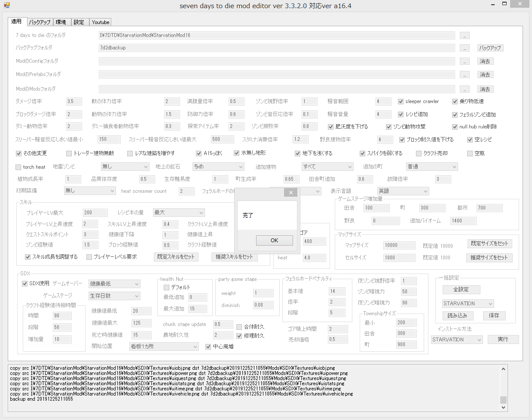Click the ダメージ倍率 input field
Image resolution: width=532 pixels, height=420 pixels.
click(x=74, y=102)
